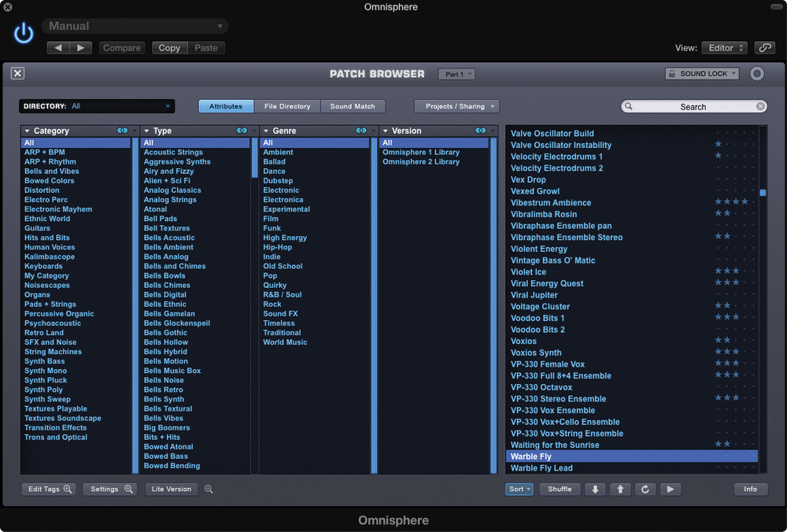Select Omnisphere 1 Library version

tap(421, 152)
